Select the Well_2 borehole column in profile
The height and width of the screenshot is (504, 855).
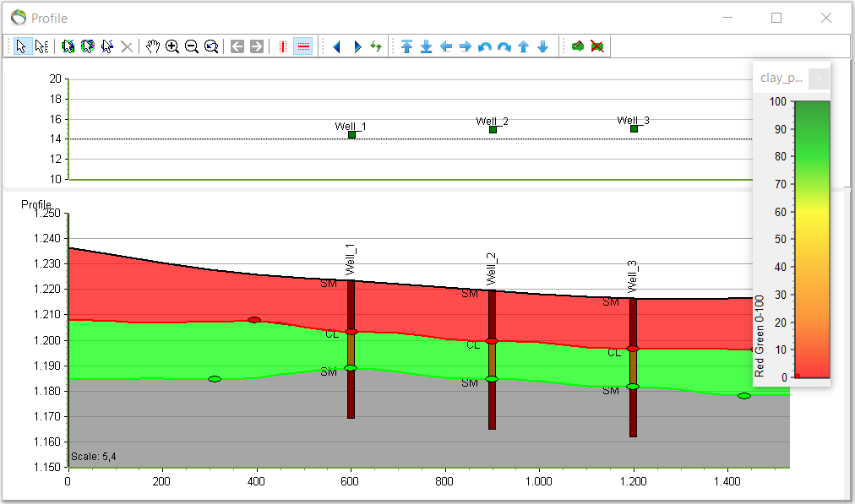pos(492,360)
